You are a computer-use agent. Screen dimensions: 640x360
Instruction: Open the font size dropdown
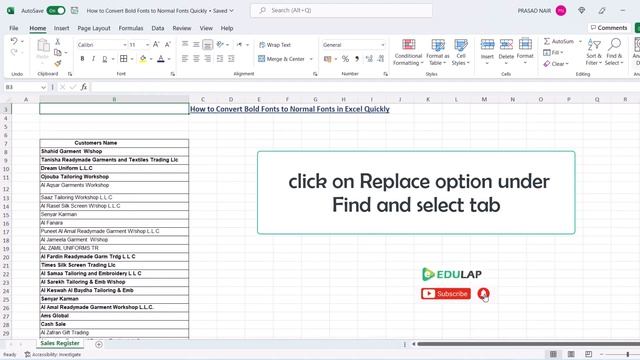[x=147, y=45]
